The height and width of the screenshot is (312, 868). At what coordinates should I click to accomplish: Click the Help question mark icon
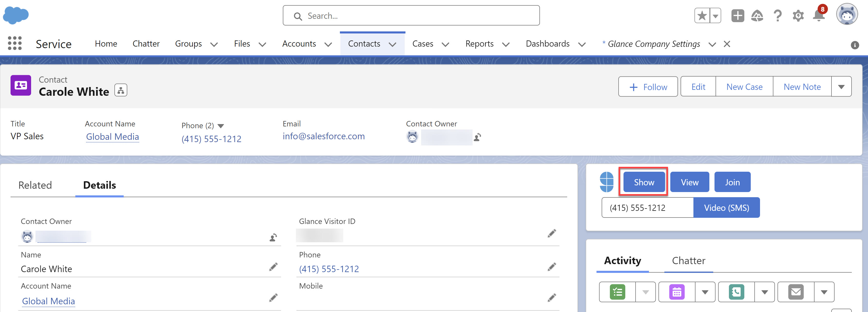tap(777, 15)
